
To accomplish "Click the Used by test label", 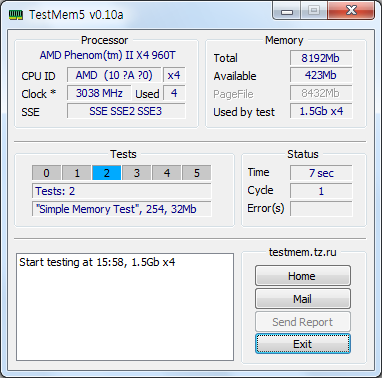I will (244, 112).
